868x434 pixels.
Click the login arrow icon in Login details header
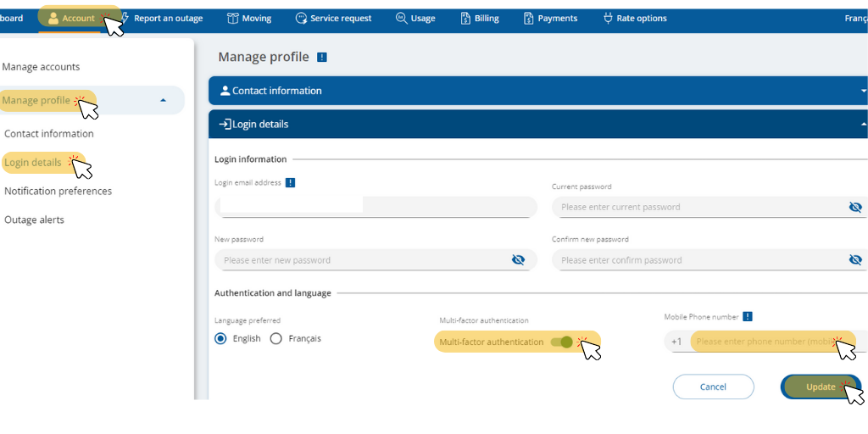point(225,125)
